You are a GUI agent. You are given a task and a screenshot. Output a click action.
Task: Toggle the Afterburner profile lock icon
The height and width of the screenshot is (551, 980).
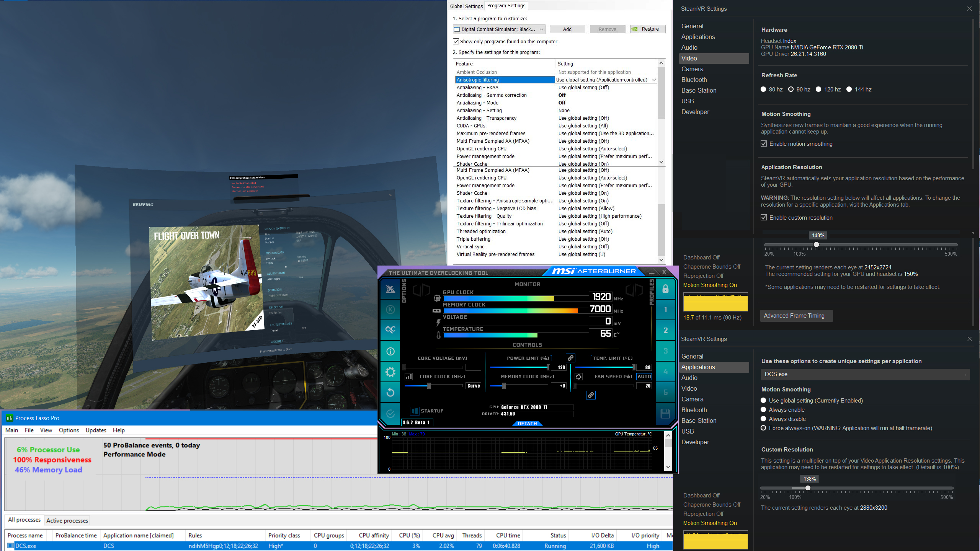(665, 289)
